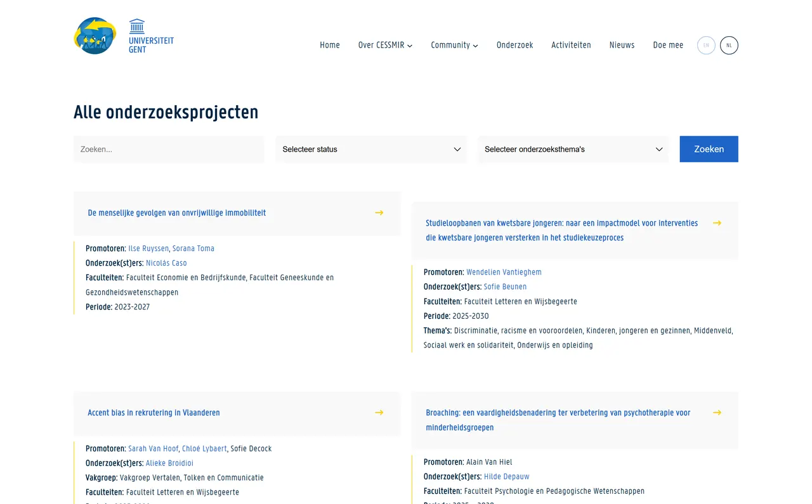This screenshot has width=812, height=504.
Task: Click the promotor name 'Sofie Decock'
Action: click(x=251, y=449)
